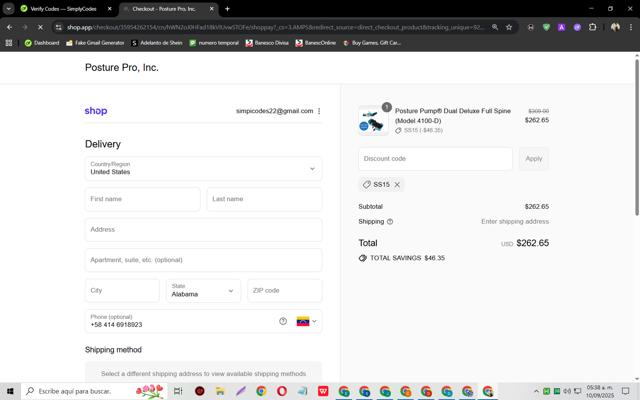
Task: Open Windows Start menu
Action: click(10, 391)
